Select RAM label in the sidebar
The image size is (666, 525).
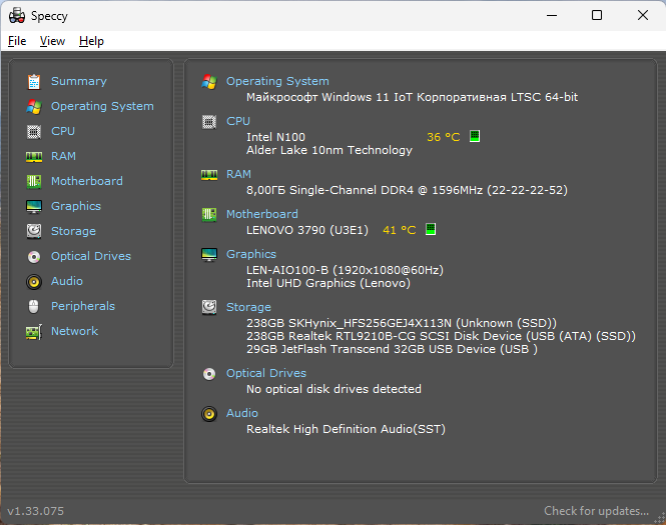click(x=63, y=156)
